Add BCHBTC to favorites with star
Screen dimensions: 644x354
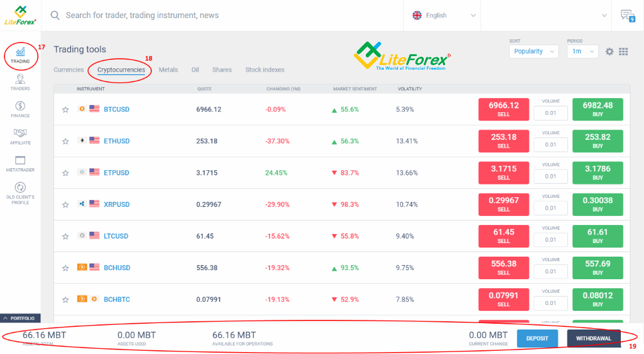click(x=65, y=299)
